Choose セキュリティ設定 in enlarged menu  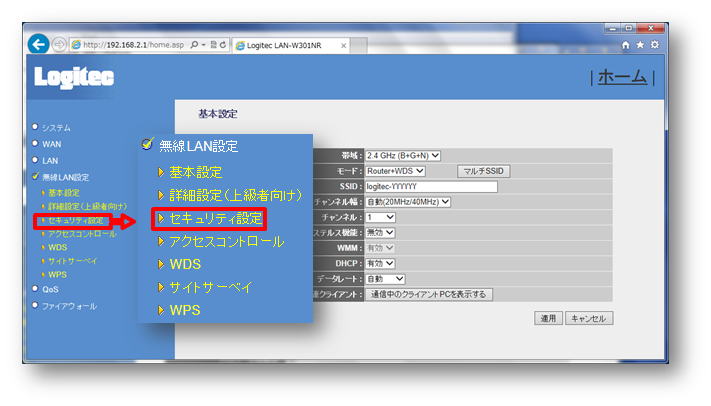[x=215, y=219]
